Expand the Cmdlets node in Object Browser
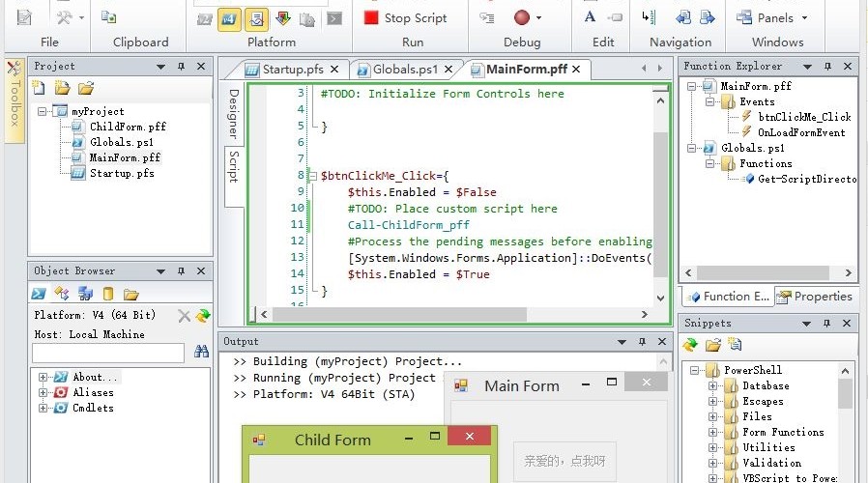868x483 pixels. pos(43,408)
